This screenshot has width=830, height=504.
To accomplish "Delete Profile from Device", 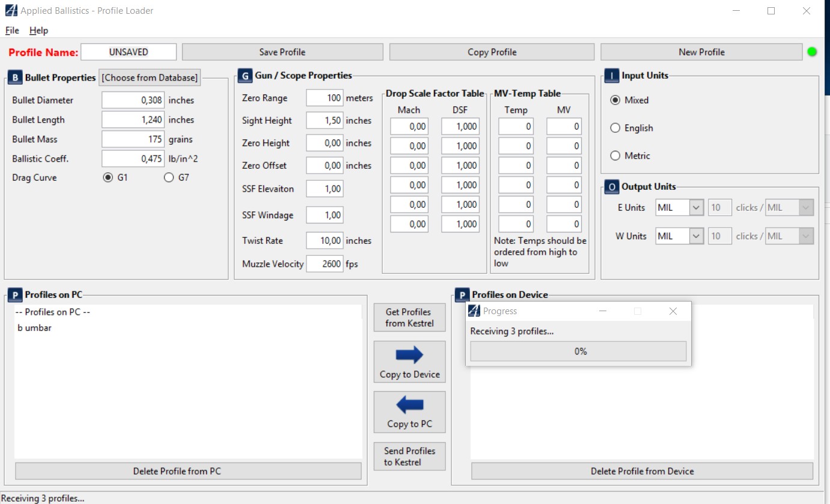I will (x=642, y=471).
